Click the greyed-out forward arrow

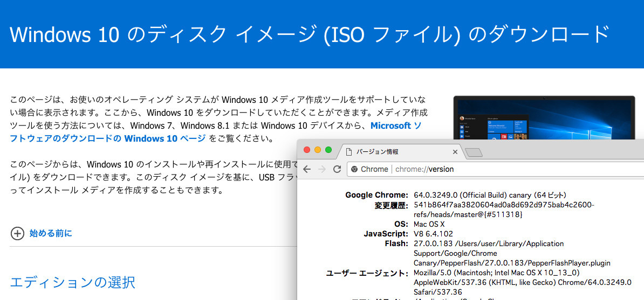pyautogui.click(x=322, y=169)
